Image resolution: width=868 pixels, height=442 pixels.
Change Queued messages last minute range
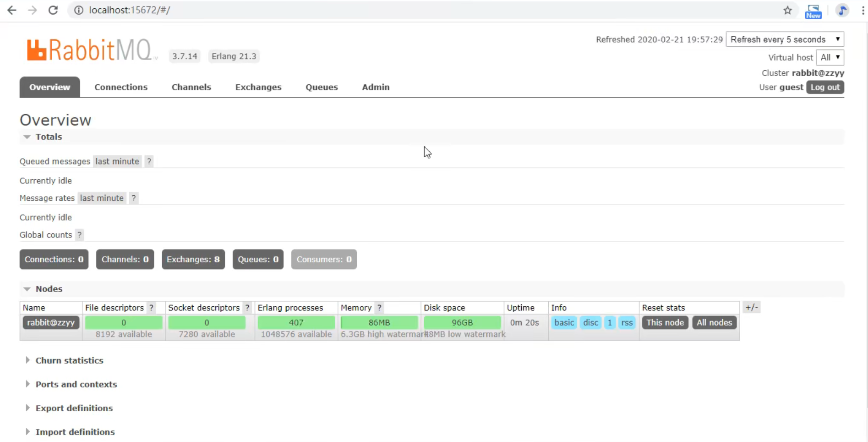[x=117, y=161]
